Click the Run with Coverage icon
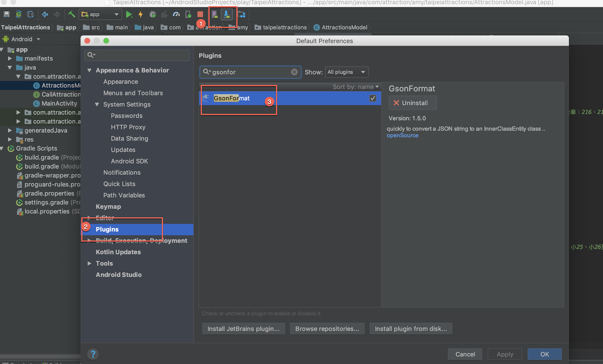The height and width of the screenshot is (364, 603). tap(164, 14)
